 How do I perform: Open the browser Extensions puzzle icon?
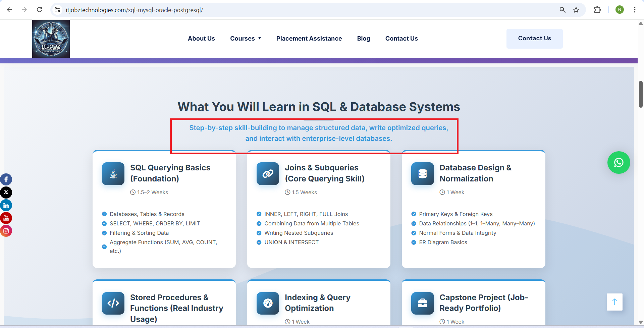(x=597, y=10)
